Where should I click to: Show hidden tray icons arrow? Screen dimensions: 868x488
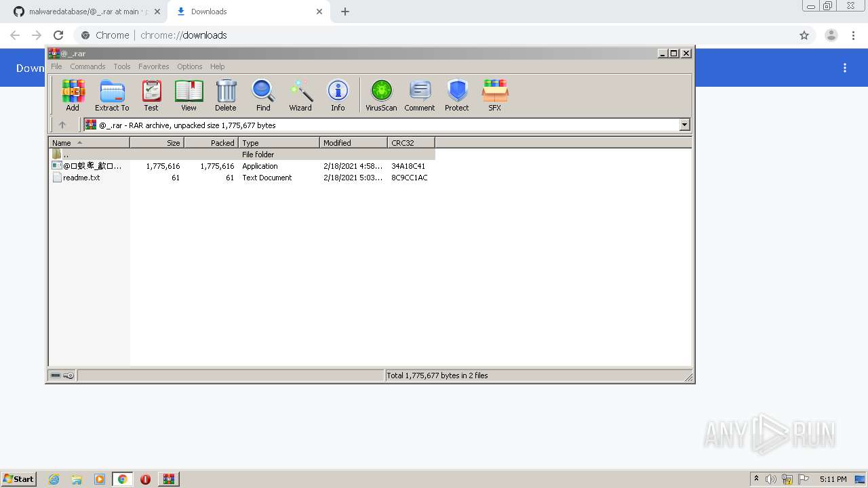756,479
